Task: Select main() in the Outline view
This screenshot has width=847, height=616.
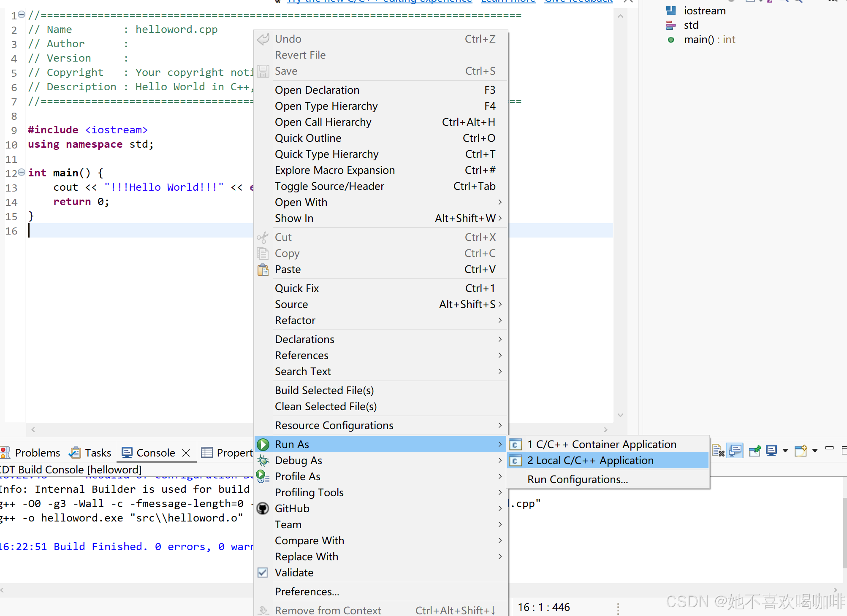Action: 699,40
